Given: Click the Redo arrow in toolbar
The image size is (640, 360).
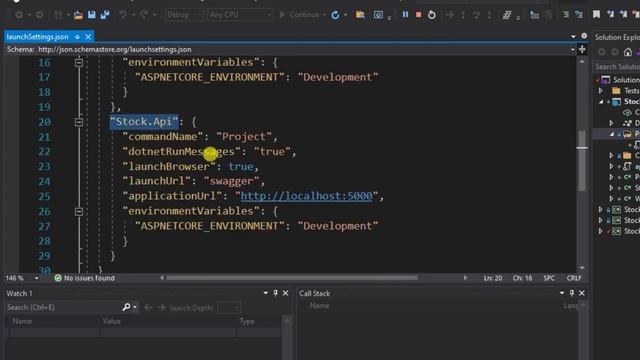Looking at the screenshot, I should tap(144, 15).
